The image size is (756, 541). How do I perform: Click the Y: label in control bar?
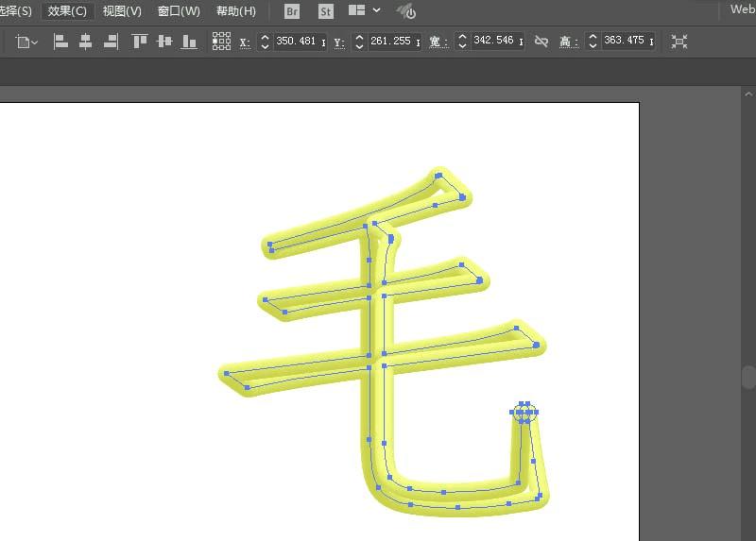pyautogui.click(x=339, y=42)
